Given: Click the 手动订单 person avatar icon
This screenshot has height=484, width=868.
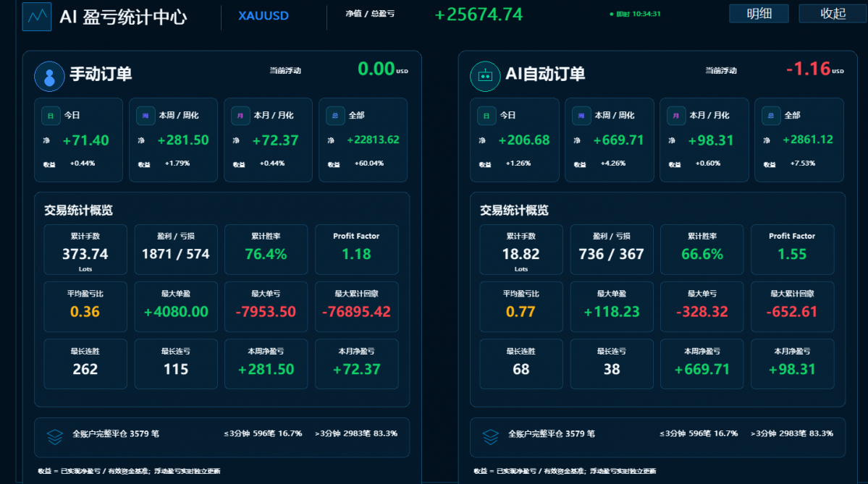Looking at the screenshot, I should (x=49, y=77).
